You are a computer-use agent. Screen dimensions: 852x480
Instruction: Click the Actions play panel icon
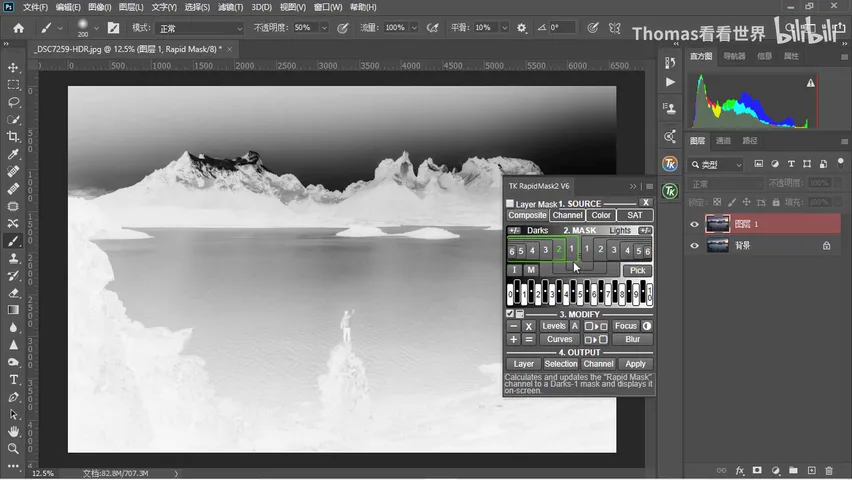(x=670, y=82)
